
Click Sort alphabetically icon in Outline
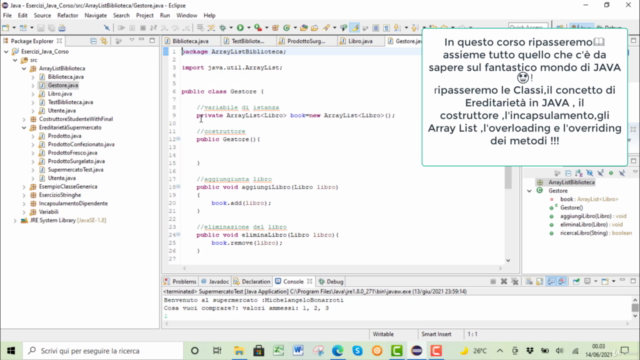[x=579, y=173]
